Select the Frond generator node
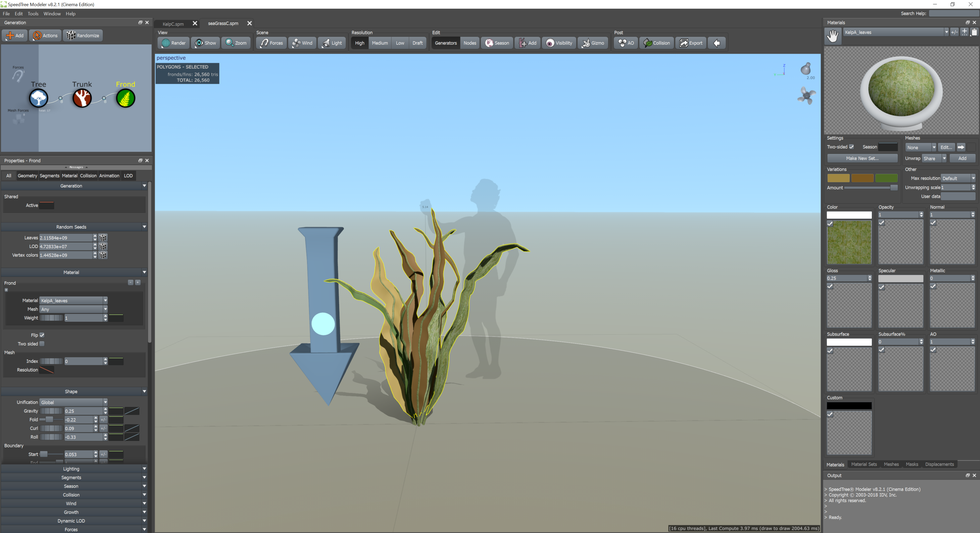This screenshot has height=533, width=980. coord(125,98)
